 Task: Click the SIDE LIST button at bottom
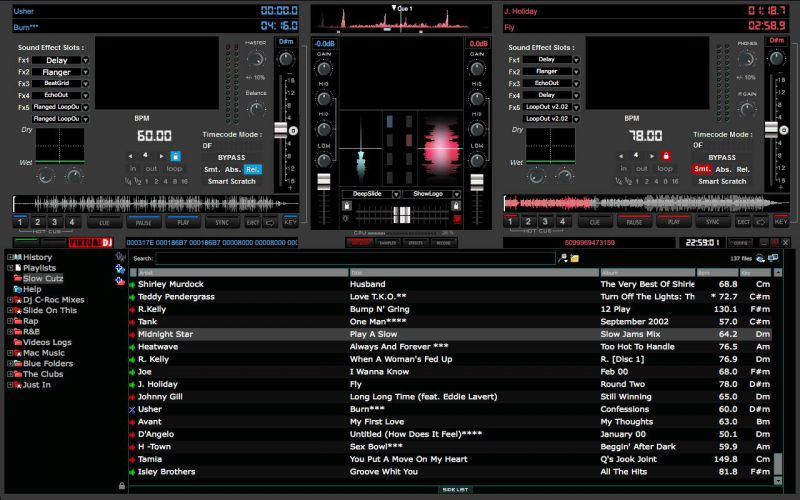[x=455, y=489]
